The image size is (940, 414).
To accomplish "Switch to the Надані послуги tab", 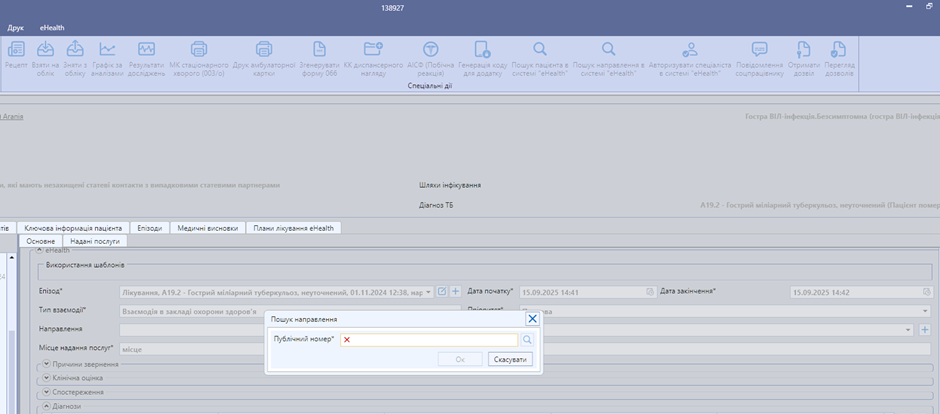I will [x=94, y=241].
